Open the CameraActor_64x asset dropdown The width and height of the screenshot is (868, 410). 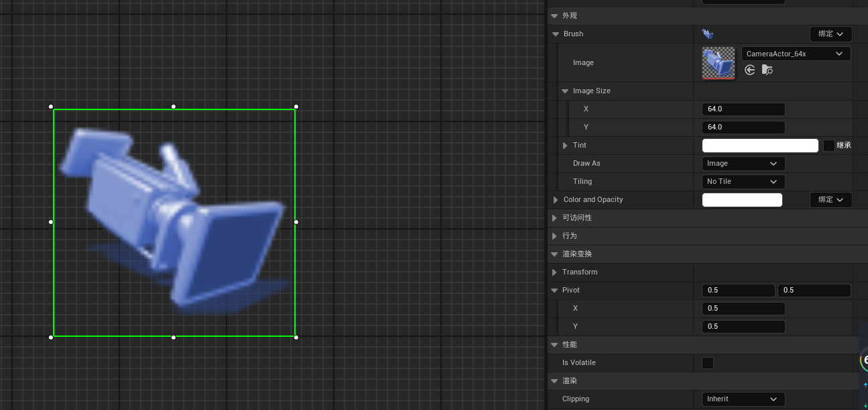(x=796, y=54)
